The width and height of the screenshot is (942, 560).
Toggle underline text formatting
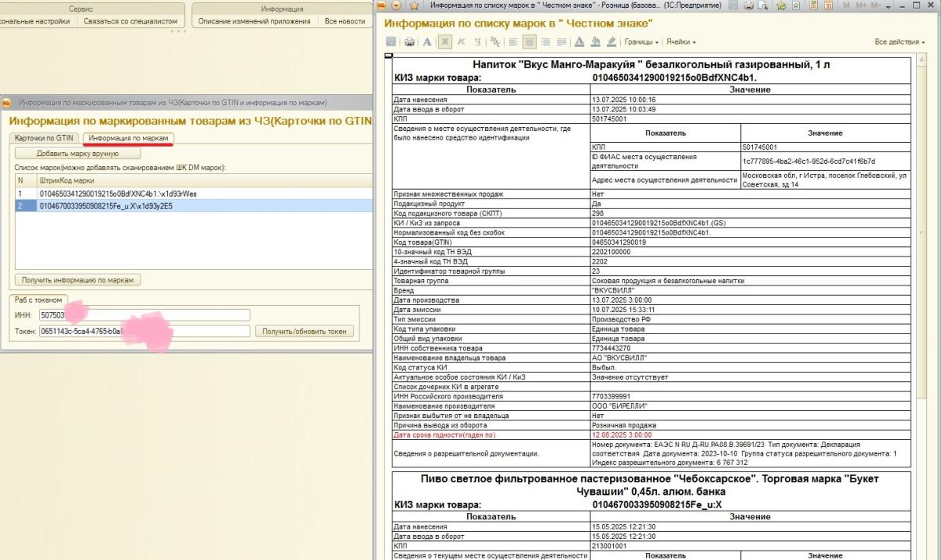476,42
